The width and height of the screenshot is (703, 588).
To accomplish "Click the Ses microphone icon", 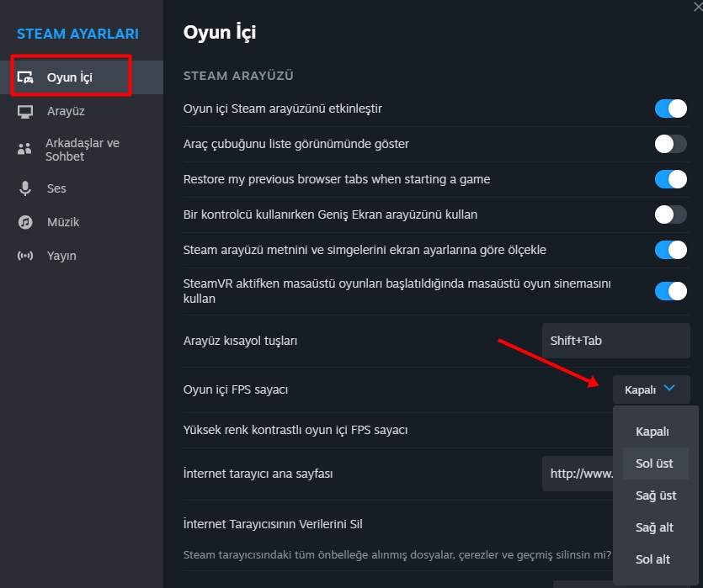I will (x=25, y=188).
